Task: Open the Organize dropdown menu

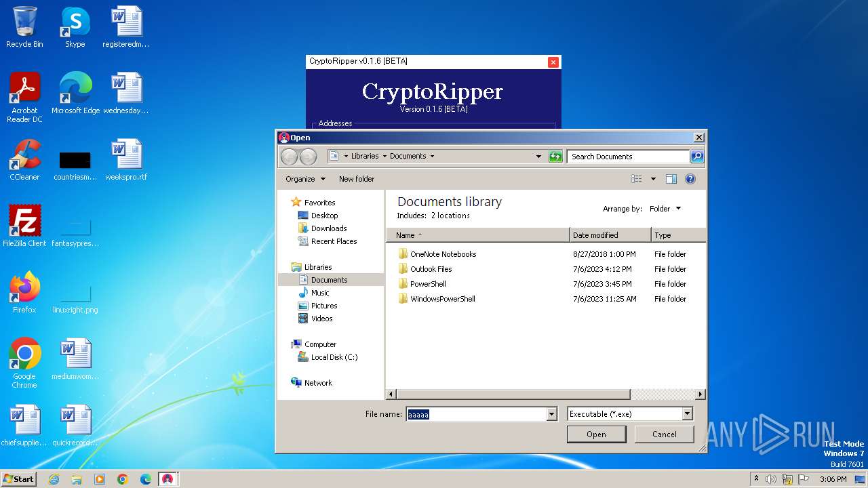Action: click(x=305, y=179)
